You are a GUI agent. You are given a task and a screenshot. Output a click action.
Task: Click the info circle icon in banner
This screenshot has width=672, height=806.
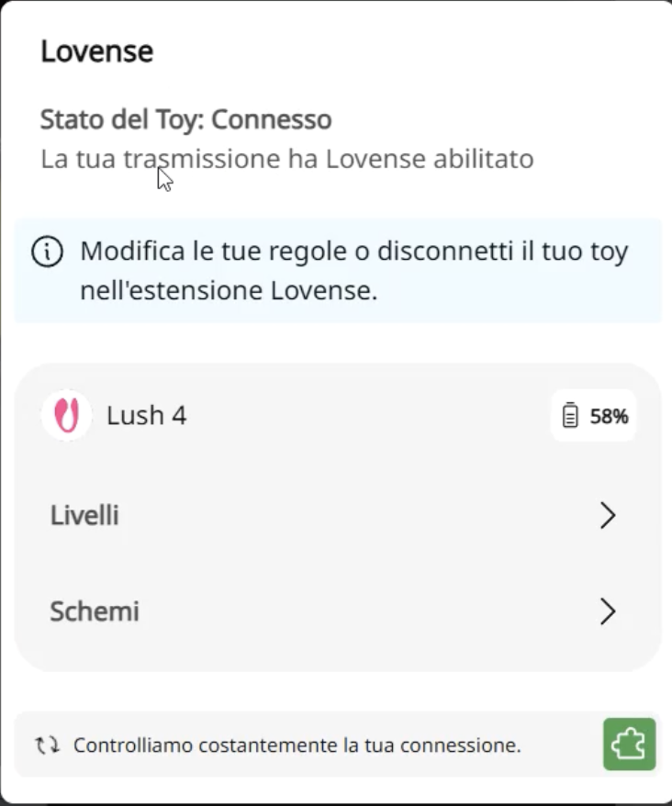(47, 252)
